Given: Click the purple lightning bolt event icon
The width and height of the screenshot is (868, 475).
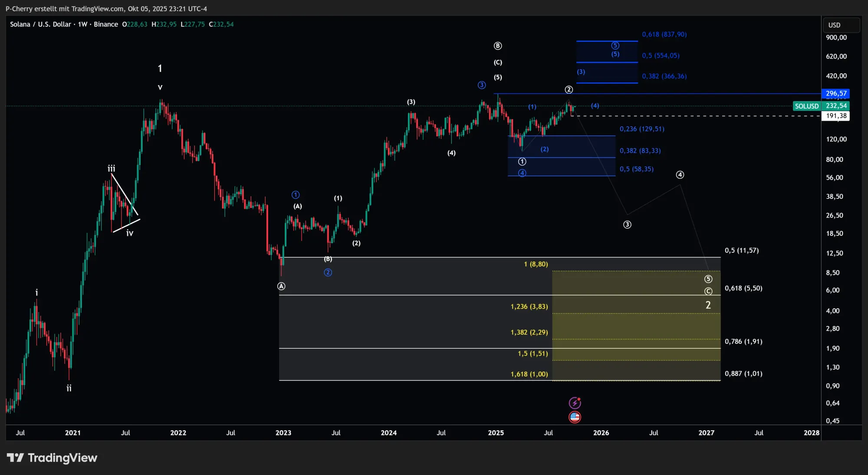Looking at the screenshot, I should [575, 403].
